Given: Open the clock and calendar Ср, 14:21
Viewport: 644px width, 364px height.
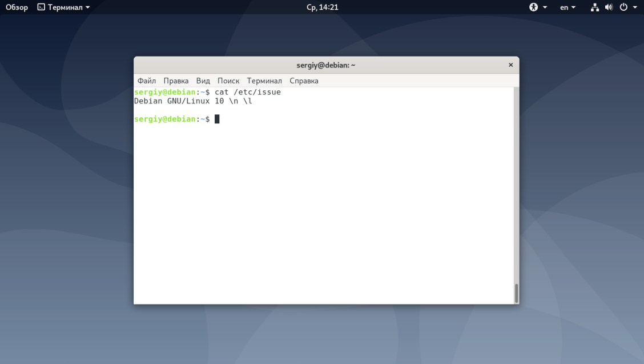Looking at the screenshot, I should click(x=323, y=7).
